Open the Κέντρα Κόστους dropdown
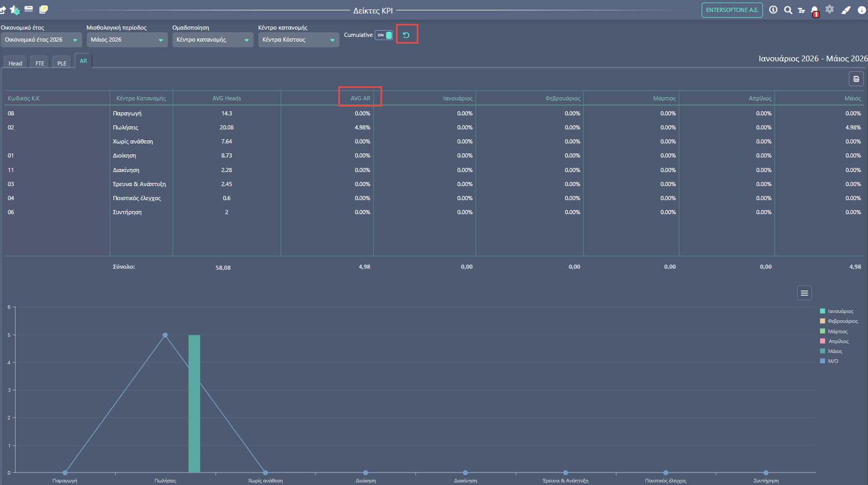Screen dimensions: 868x485 pyautogui.click(x=298, y=40)
